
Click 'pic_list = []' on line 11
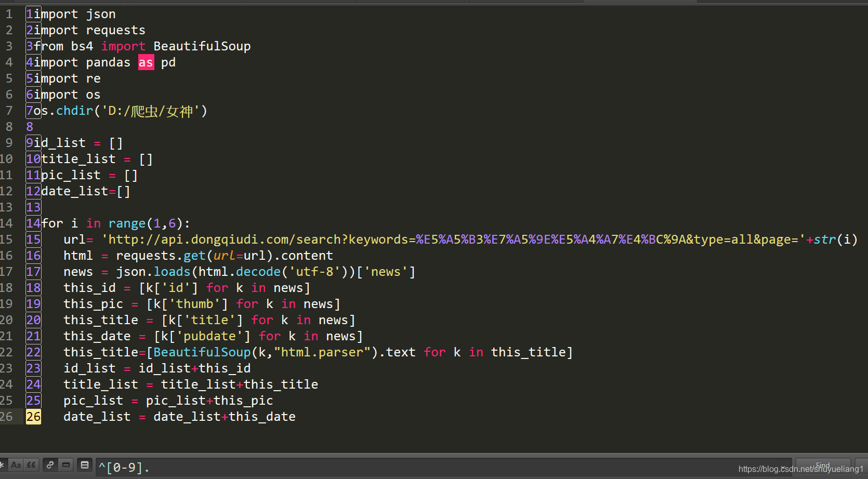click(x=89, y=175)
